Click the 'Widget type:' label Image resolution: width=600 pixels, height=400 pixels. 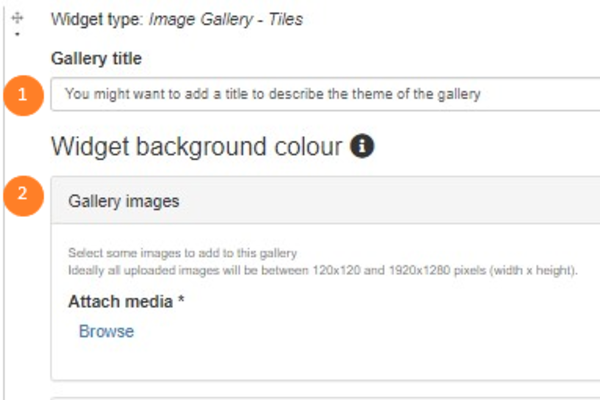pos(84,19)
